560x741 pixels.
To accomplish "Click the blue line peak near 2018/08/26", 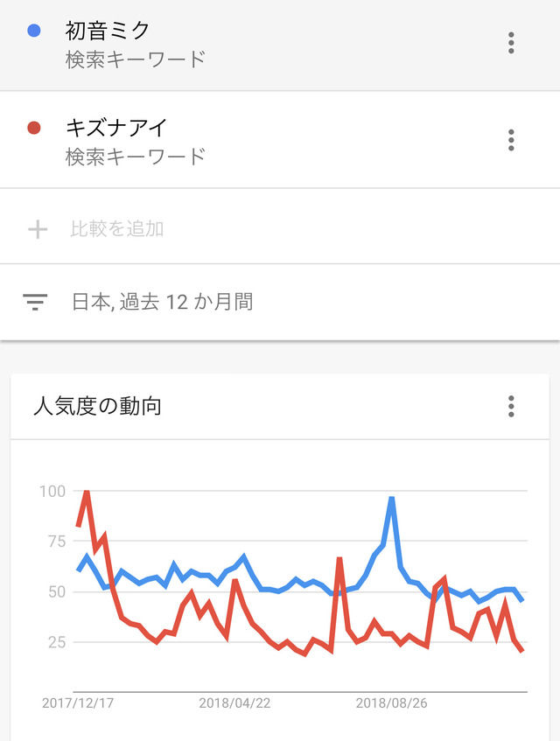I will click(391, 498).
